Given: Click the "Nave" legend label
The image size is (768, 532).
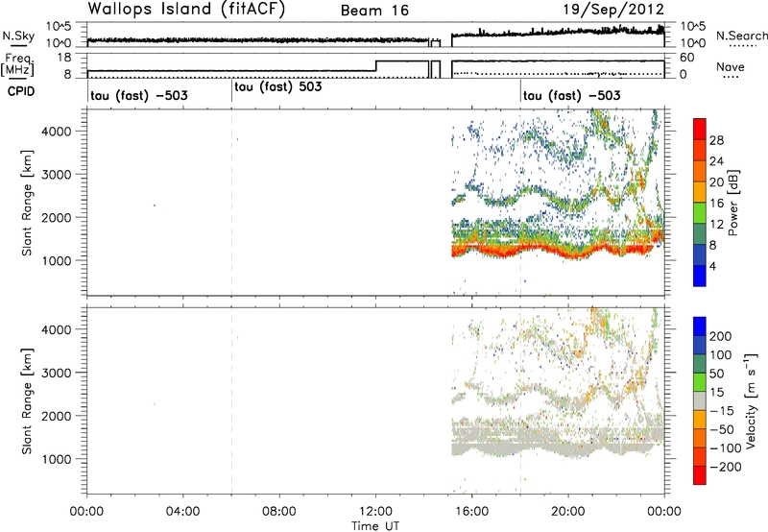Looking at the screenshot, I should point(731,66).
